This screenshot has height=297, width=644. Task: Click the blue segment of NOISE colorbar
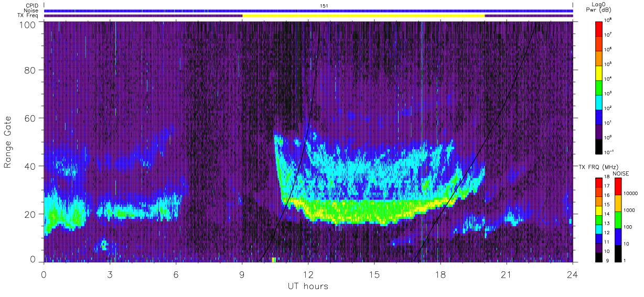click(x=618, y=236)
